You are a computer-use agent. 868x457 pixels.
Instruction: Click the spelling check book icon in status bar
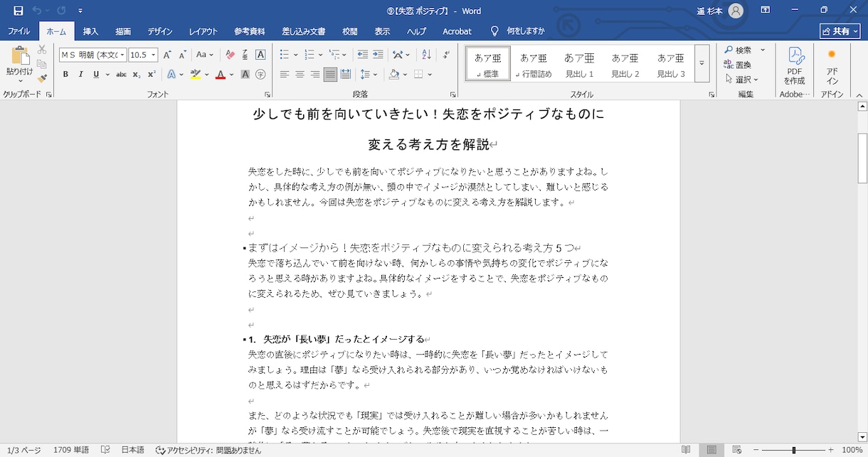(105, 450)
